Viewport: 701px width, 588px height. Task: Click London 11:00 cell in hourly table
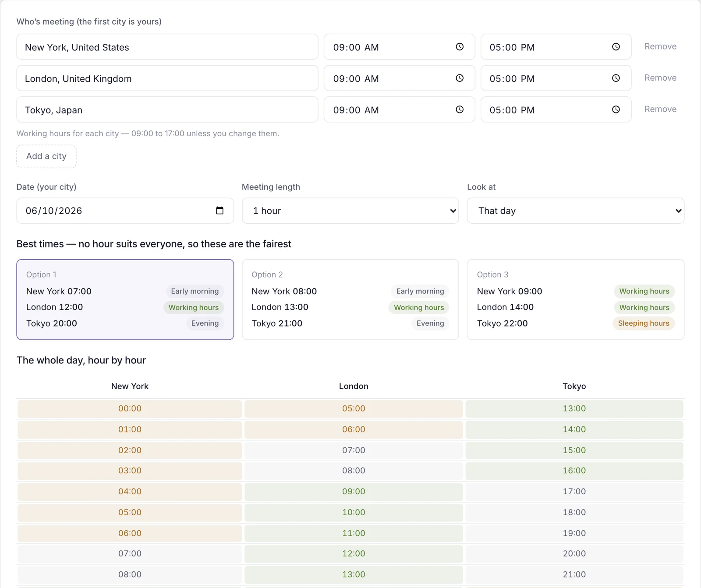point(354,533)
